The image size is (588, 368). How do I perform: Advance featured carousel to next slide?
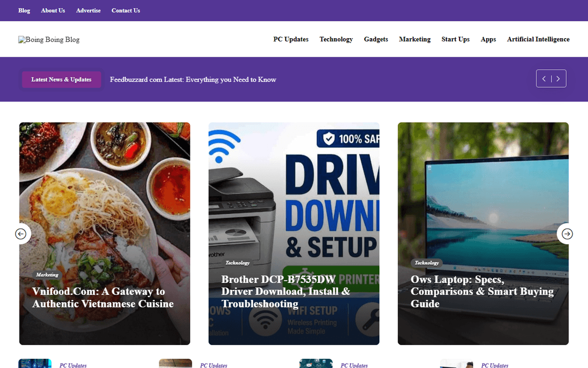tap(567, 234)
